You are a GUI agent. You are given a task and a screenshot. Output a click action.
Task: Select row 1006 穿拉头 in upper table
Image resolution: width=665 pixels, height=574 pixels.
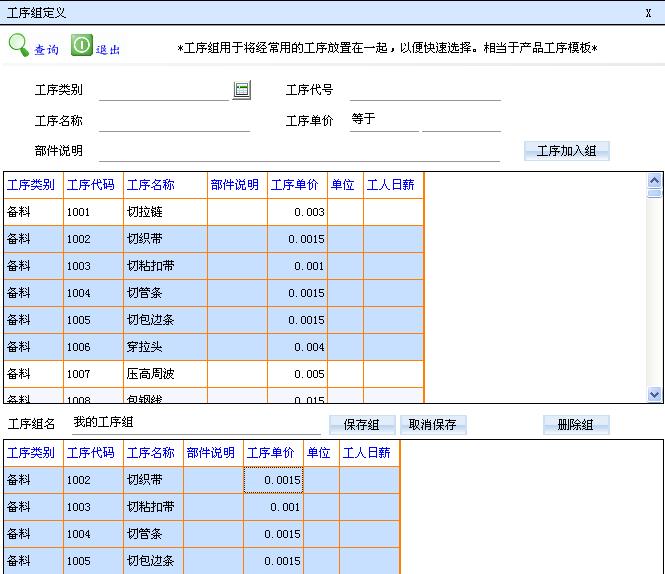pyautogui.click(x=150, y=347)
